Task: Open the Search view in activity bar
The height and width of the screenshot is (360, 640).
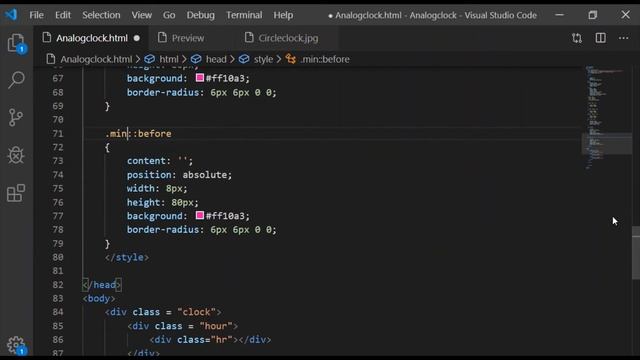Action: click(16, 80)
